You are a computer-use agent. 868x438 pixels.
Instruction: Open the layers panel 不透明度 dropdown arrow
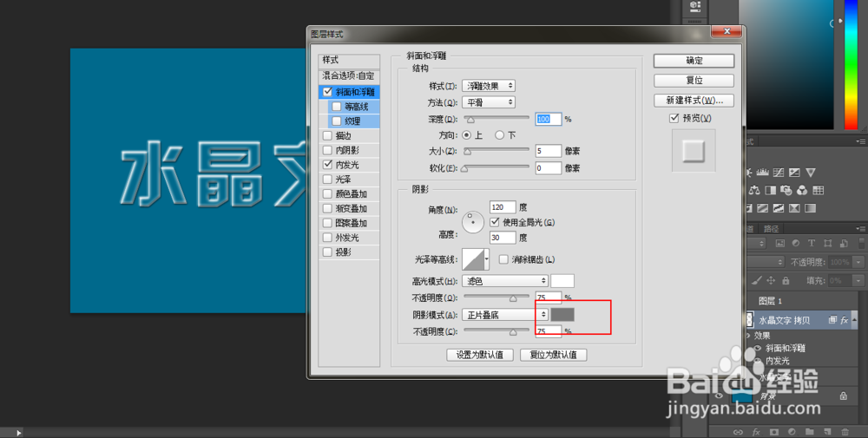coord(858,262)
